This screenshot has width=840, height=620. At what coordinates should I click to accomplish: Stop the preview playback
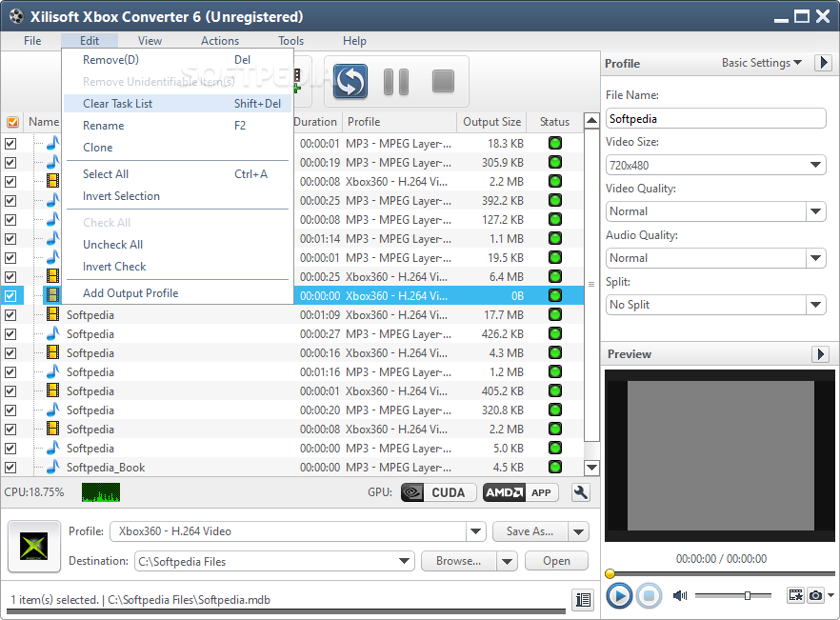649,595
